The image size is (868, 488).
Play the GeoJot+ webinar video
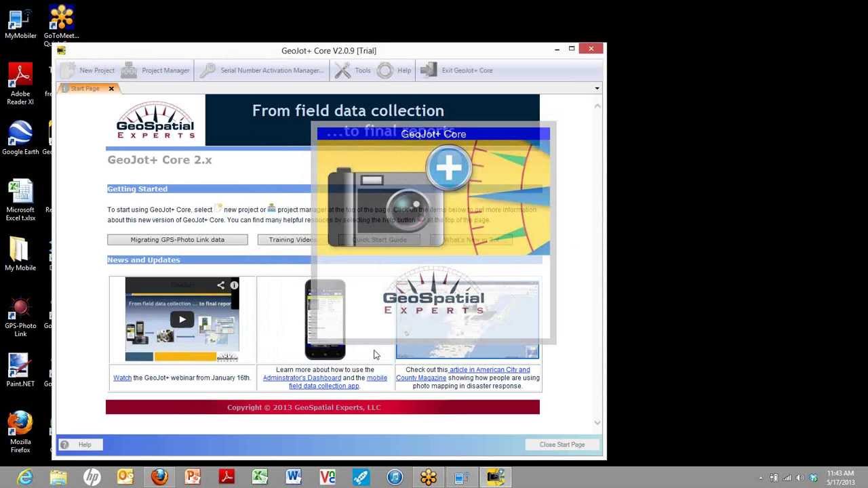[182, 319]
